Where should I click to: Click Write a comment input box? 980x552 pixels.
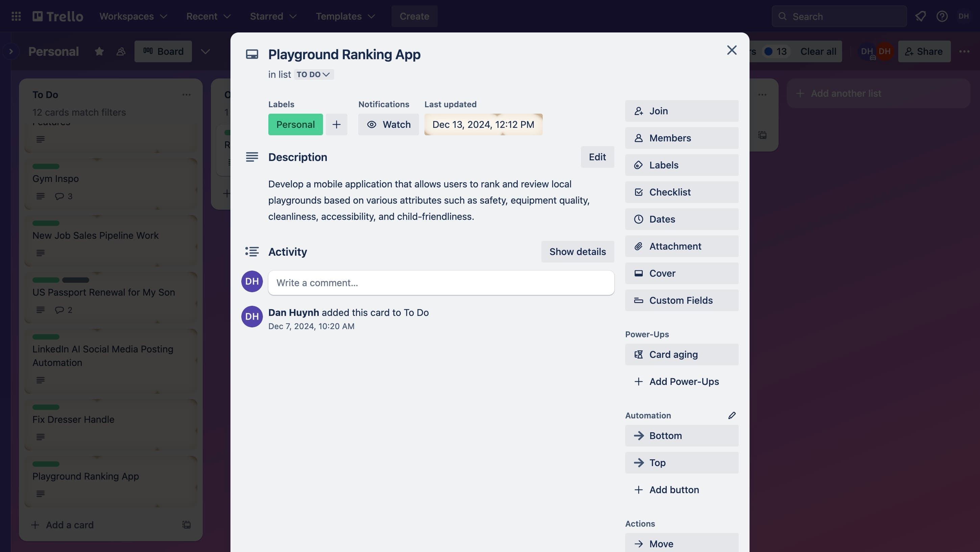441,283
